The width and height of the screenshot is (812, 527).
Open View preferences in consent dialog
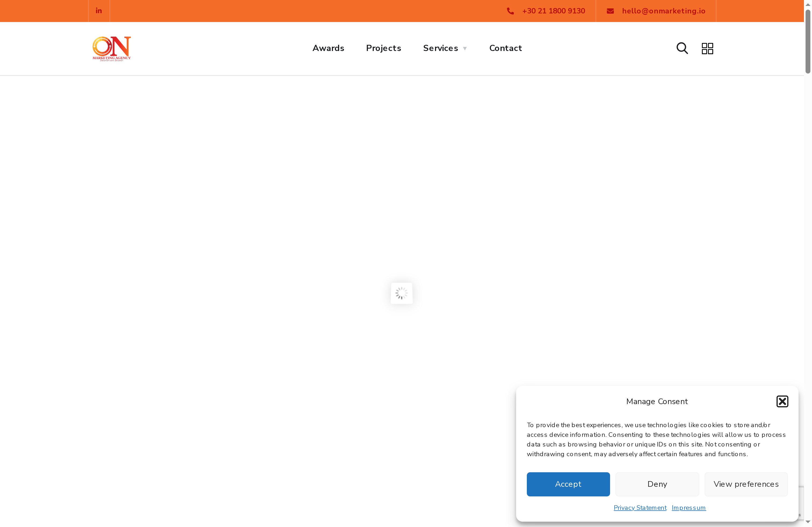(746, 484)
